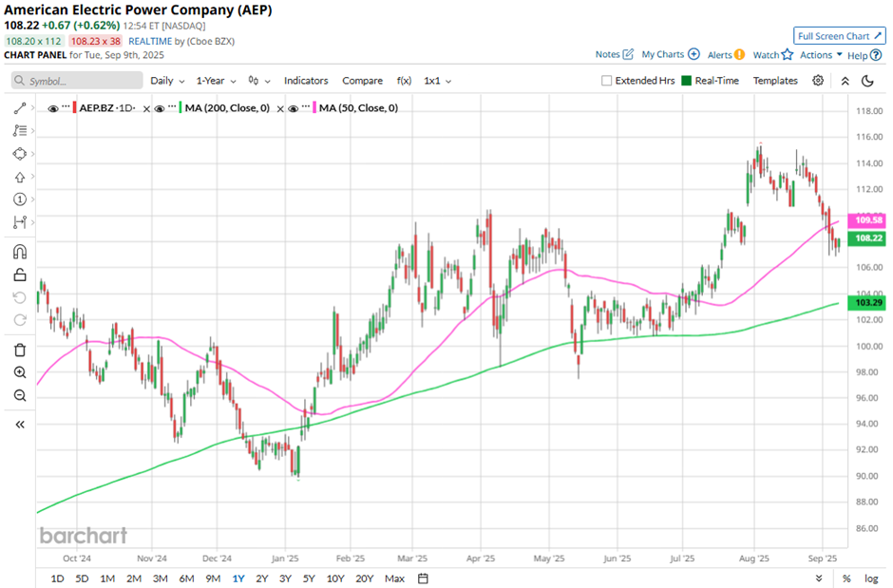Switch to the 5Y time range
Image resolution: width=893 pixels, height=588 pixels.
coord(309,579)
